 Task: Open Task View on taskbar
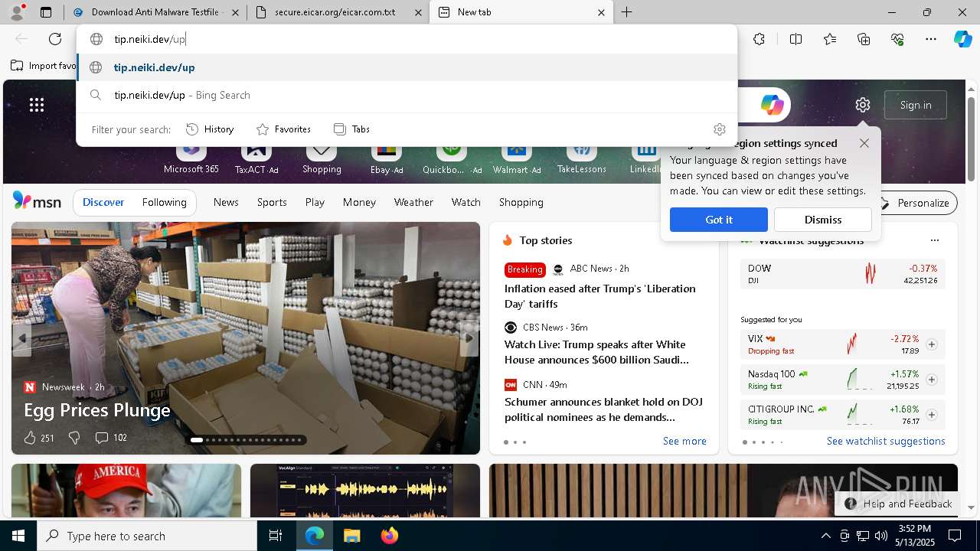[276, 536]
